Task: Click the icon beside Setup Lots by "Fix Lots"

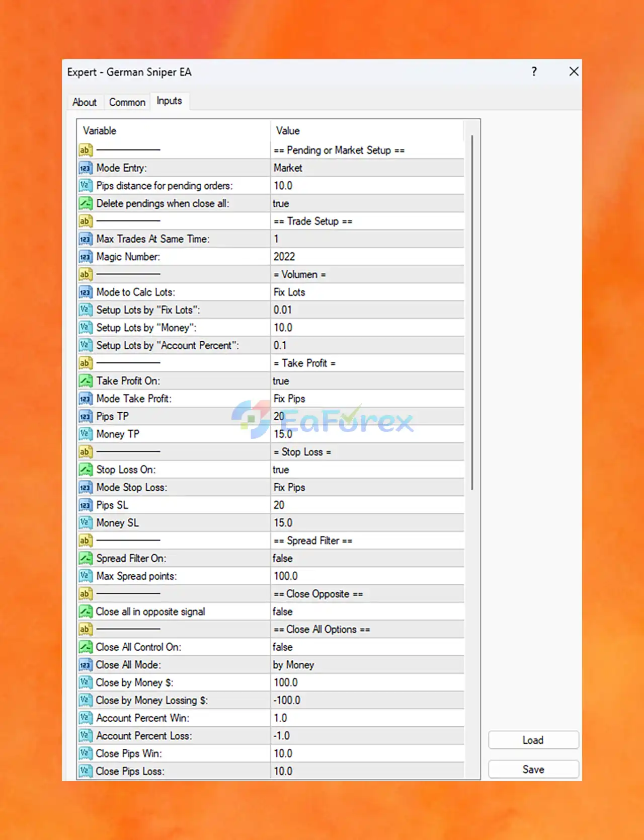Action: click(x=86, y=310)
